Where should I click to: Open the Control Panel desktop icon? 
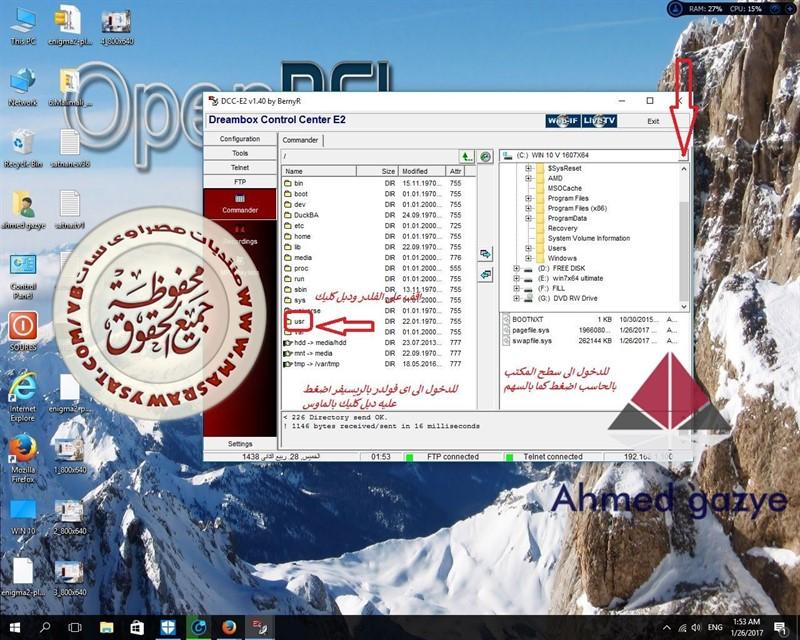pyautogui.click(x=23, y=277)
